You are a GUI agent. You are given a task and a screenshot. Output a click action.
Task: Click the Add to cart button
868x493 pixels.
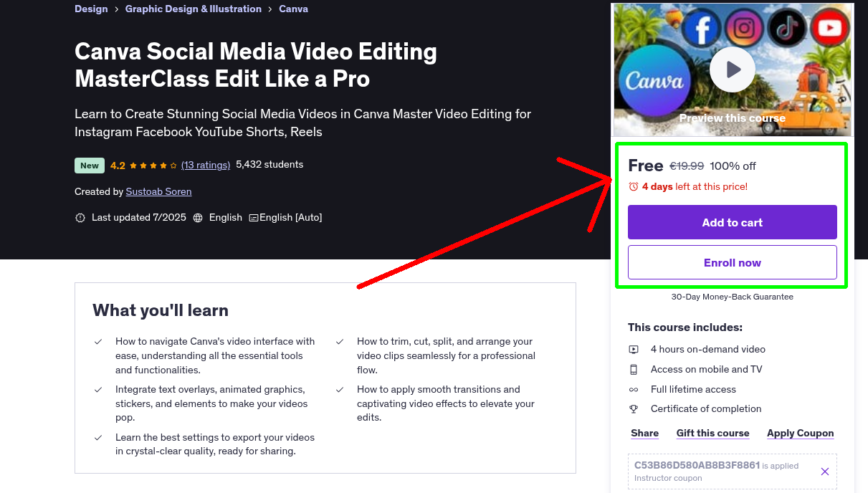(x=733, y=222)
